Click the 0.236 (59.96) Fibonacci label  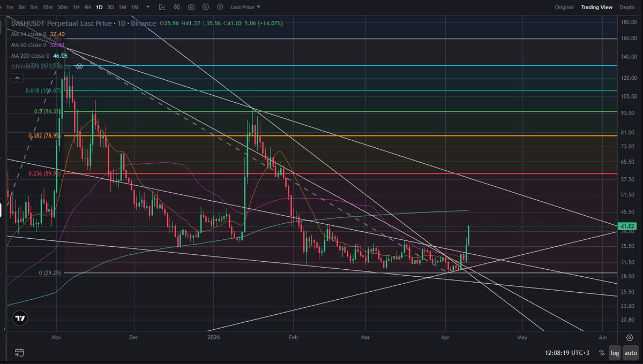[44, 173]
